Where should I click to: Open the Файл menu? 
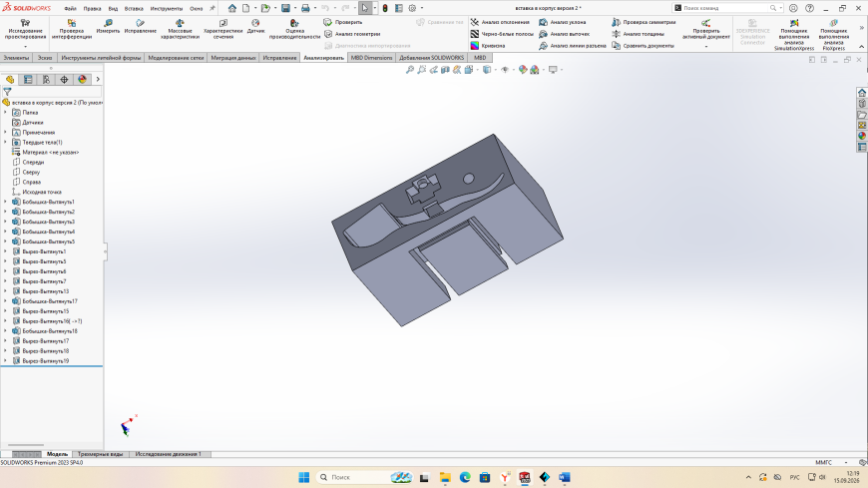click(x=70, y=9)
